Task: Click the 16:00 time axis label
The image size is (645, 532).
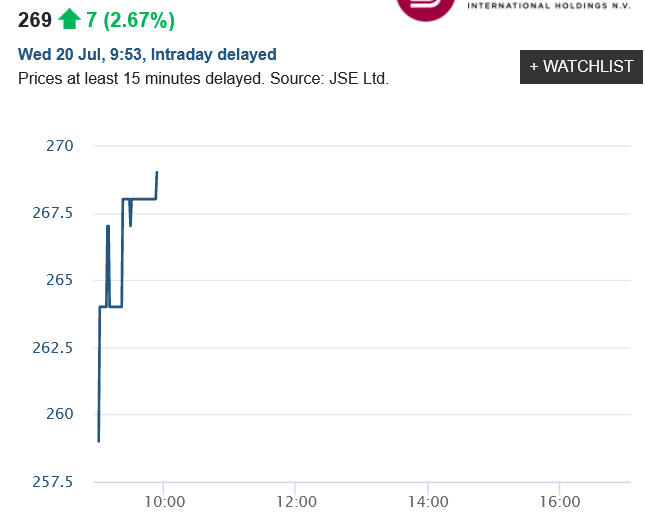Action: tap(559, 501)
